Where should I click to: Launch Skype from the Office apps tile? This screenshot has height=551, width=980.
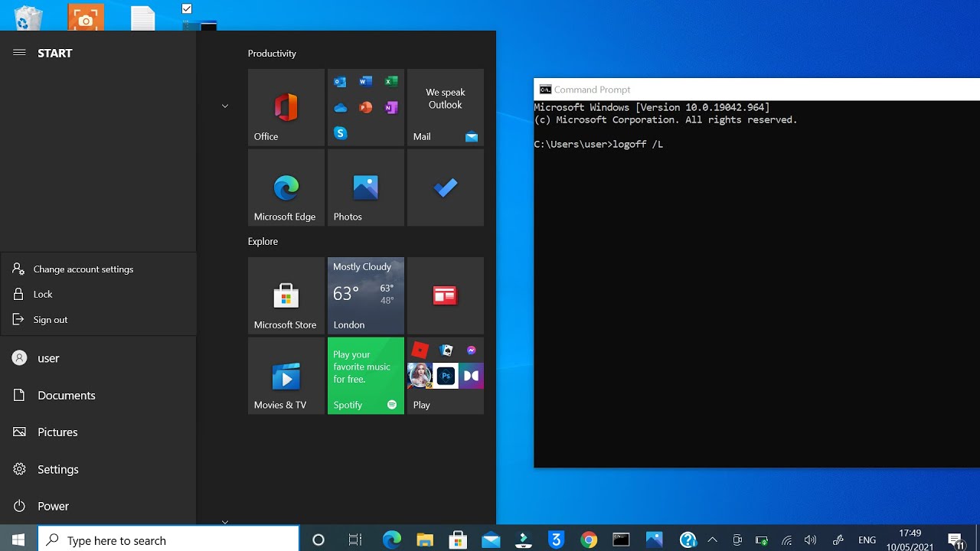340,133
